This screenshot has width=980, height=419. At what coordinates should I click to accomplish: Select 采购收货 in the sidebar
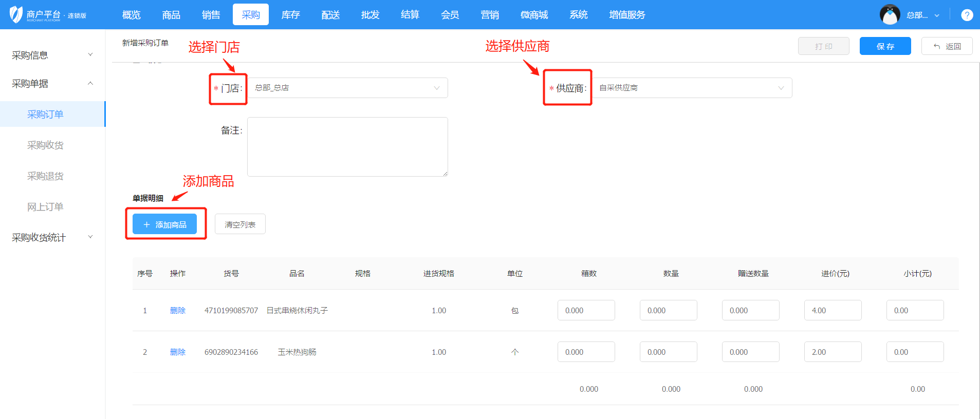coord(45,145)
